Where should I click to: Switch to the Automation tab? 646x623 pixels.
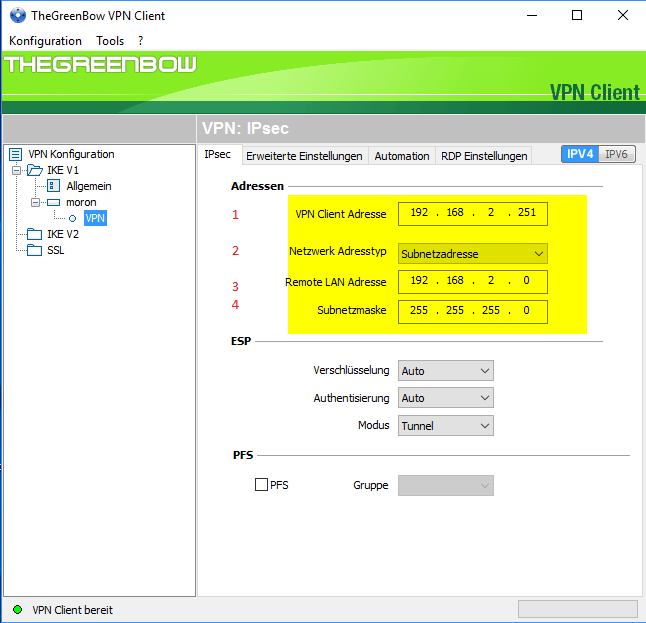[x=402, y=156]
